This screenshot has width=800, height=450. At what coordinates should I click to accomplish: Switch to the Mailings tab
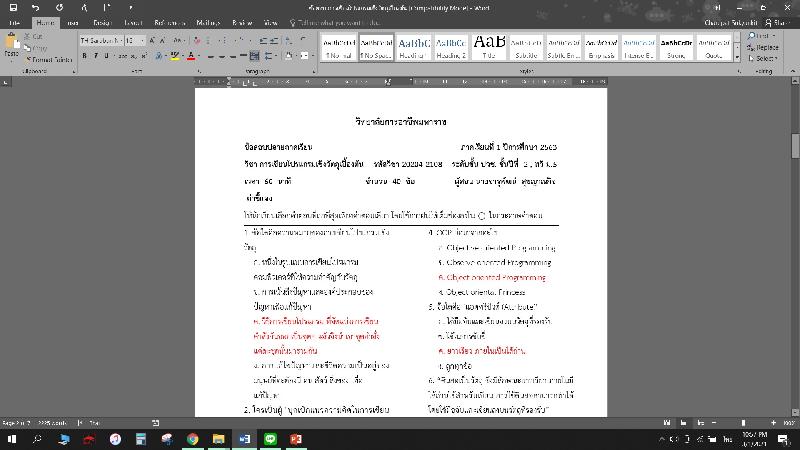tap(208, 21)
